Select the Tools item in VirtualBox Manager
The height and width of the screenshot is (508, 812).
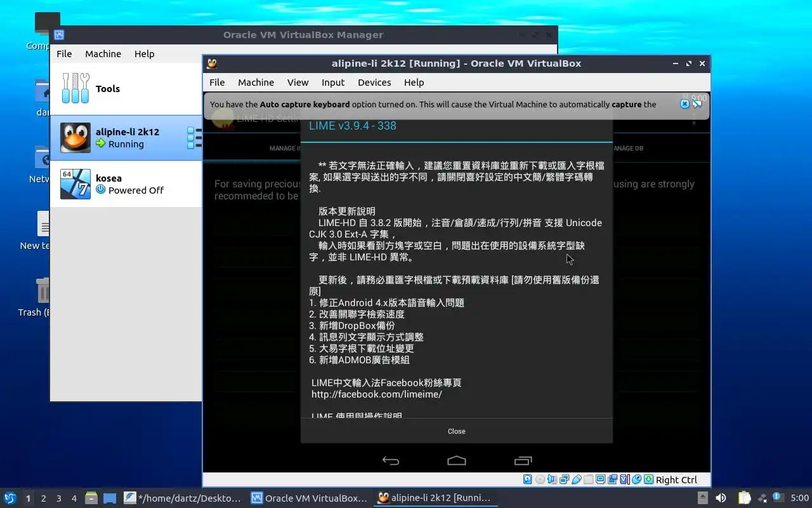click(x=126, y=89)
